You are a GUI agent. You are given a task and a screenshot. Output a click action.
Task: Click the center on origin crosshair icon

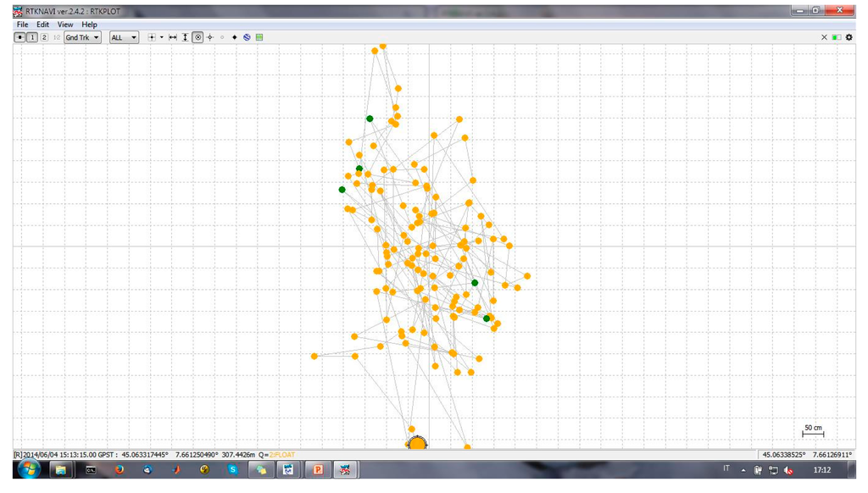tap(210, 37)
